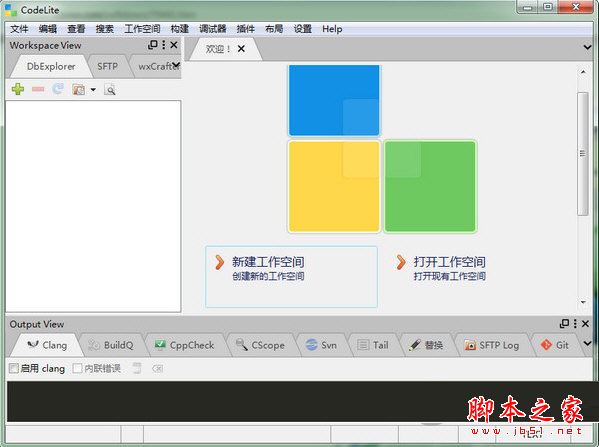This screenshot has width=599, height=447.
Task: Open the 构建 menu
Action: point(180,29)
